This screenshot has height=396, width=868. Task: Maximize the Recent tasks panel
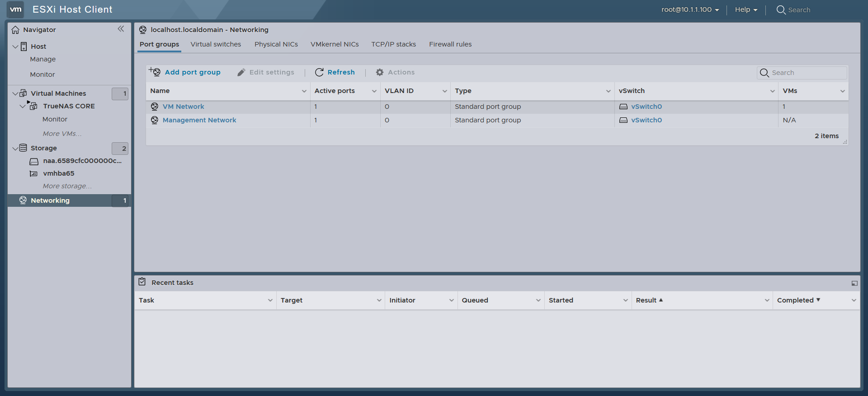tap(854, 283)
